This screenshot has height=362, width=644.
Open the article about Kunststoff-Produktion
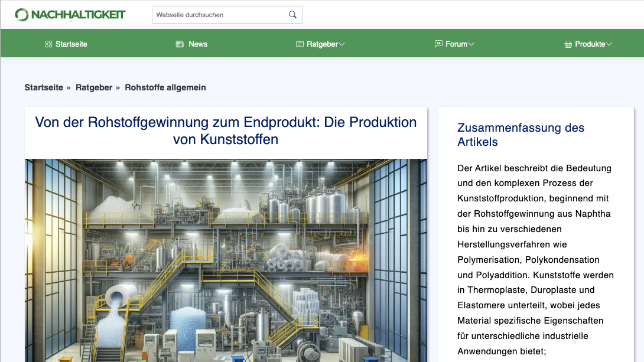pos(226,131)
